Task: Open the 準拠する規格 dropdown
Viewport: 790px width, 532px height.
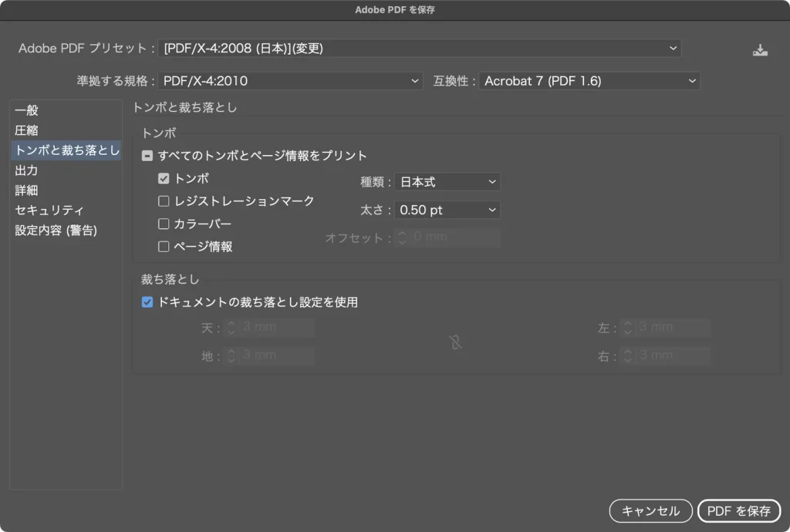Action: pos(290,81)
